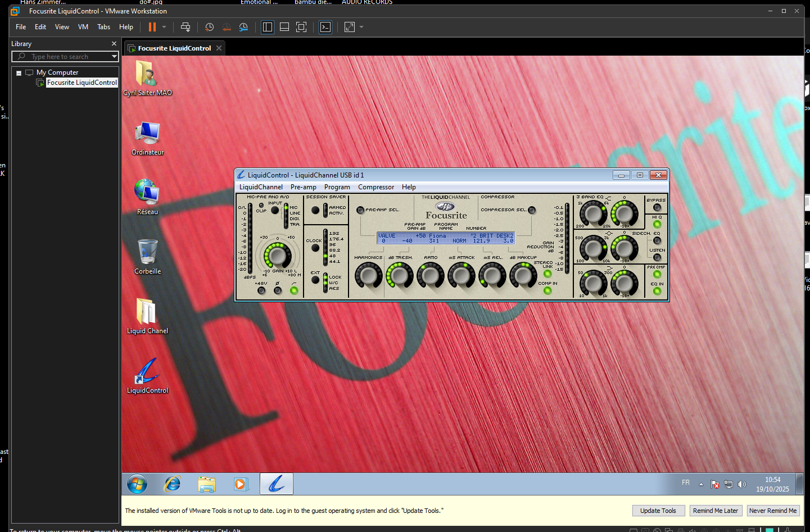Image resolution: width=810 pixels, height=532 pixels.
Task: Open Windows Explorer from guest taskbar
Action: point(207,484)
